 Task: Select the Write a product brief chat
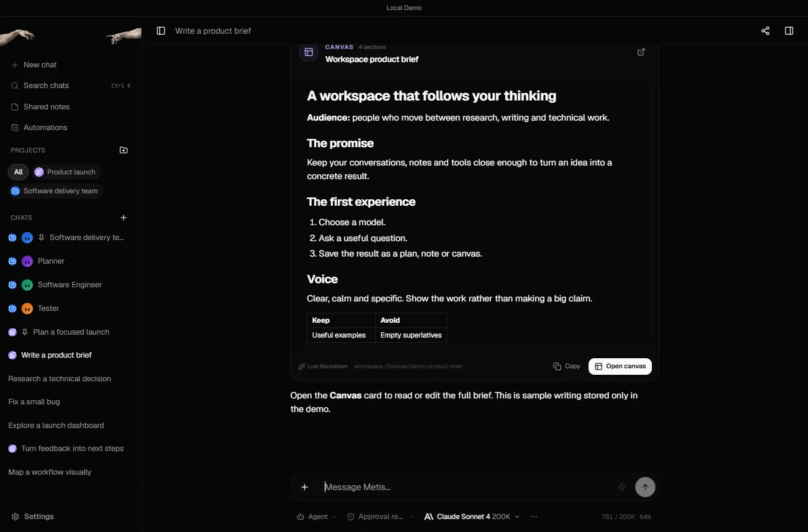[x=70, y=355]
